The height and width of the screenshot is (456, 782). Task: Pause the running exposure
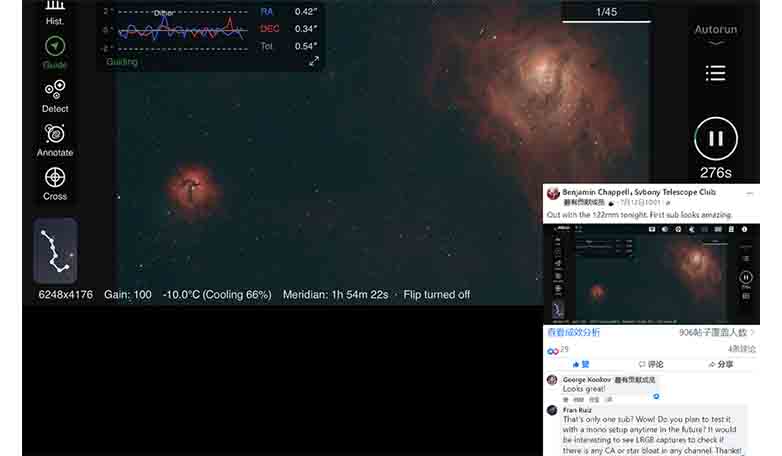715,139
